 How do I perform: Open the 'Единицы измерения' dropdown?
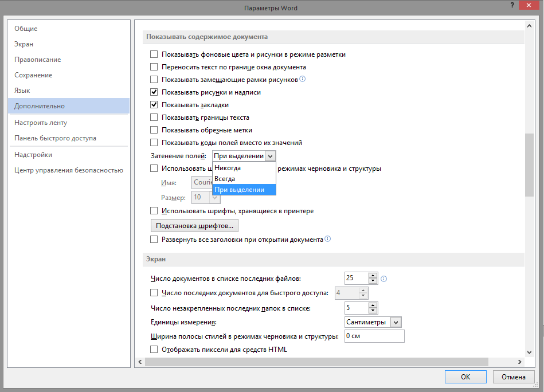coord(396,322)
